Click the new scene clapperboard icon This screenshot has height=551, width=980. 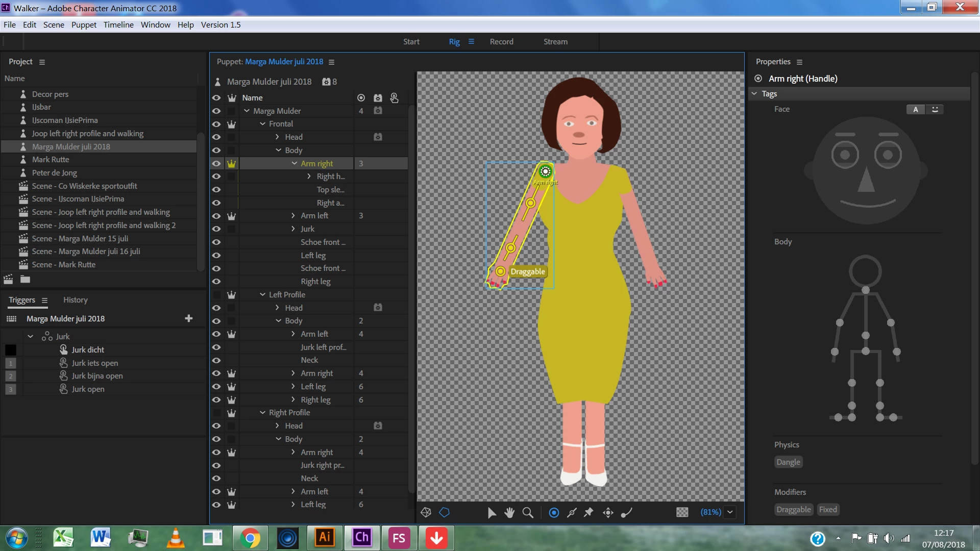[x=8, y=279]
